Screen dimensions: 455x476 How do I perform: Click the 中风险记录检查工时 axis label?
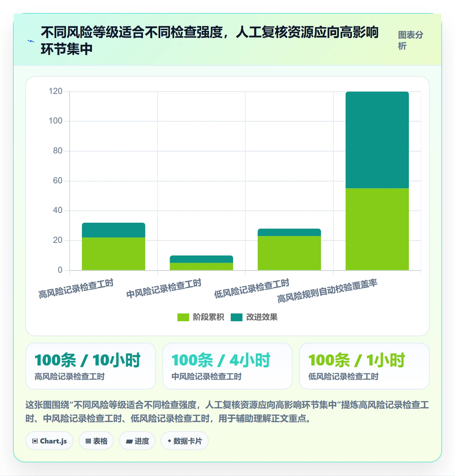click(x=164, y=288)
